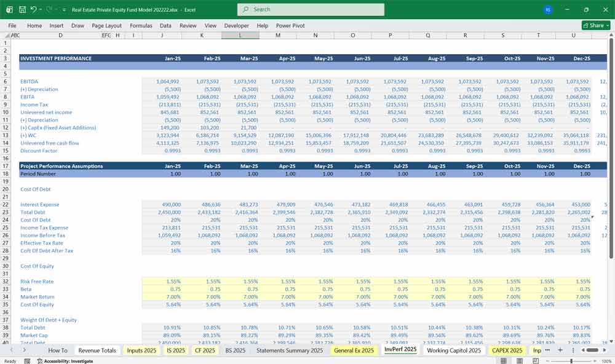Screen dimensions: 615x364
Task: Switch to Page Layout view in status bar
Action: 520,360
